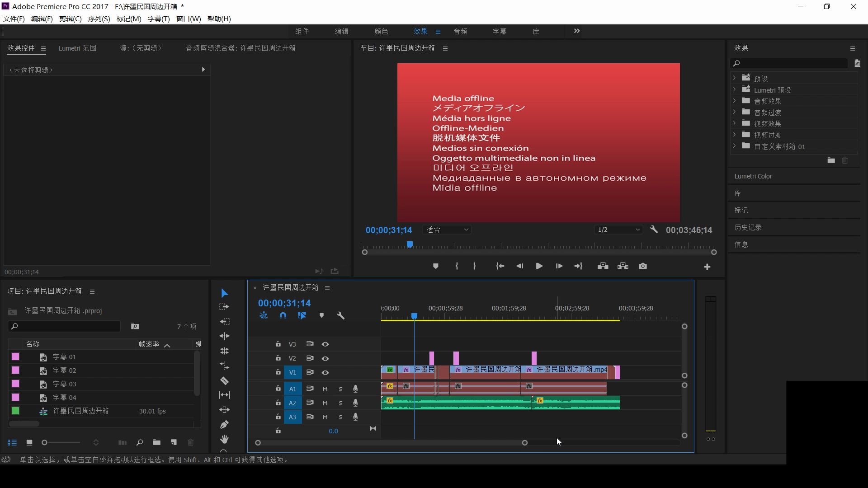The height and width of the screenshot is (488, 868).
Task: Toggle Linked Selection in timeline
Action: click(x=302, y=316)
